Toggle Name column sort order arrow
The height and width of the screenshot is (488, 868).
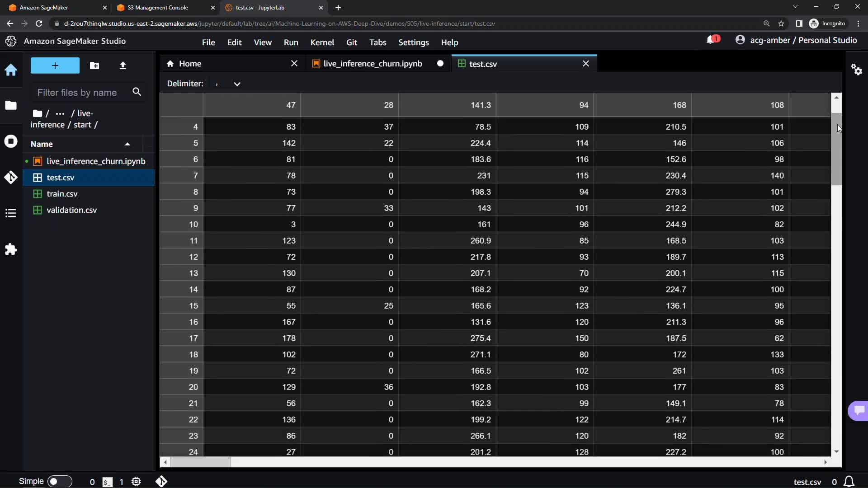[x=127, y=144]
